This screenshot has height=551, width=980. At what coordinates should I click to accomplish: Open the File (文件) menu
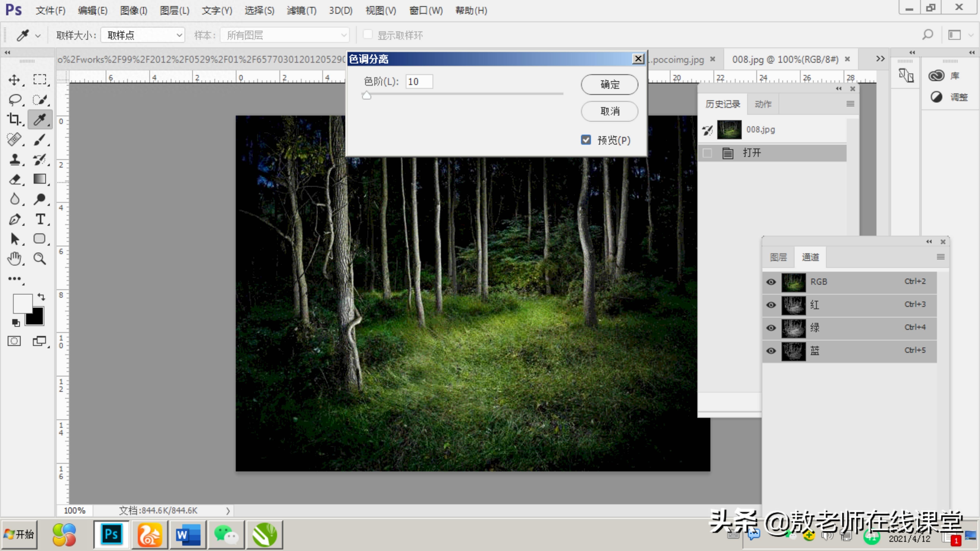point(51,10)
